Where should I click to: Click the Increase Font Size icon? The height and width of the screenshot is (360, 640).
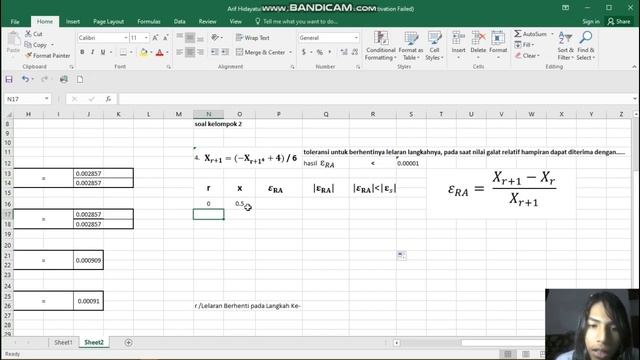click(x=155, y=38)
